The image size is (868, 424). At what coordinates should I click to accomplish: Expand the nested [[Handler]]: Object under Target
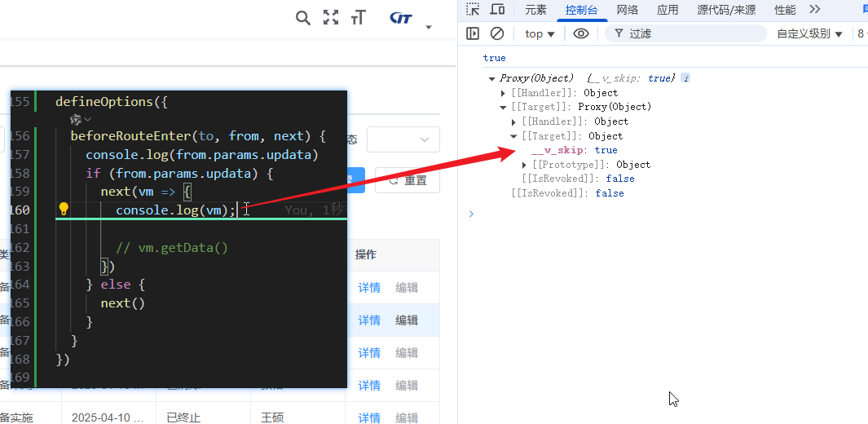click(513, 121)
